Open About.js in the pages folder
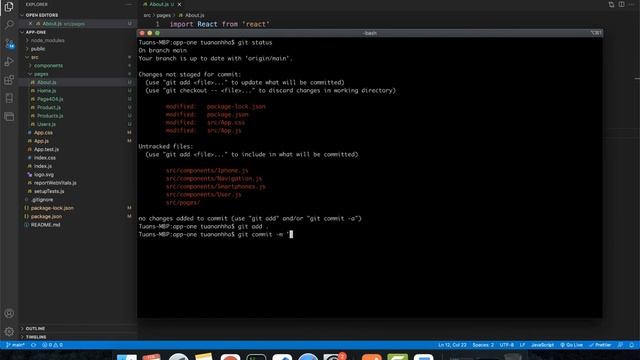This screenshot has width=640, height=360. (47, 82)
